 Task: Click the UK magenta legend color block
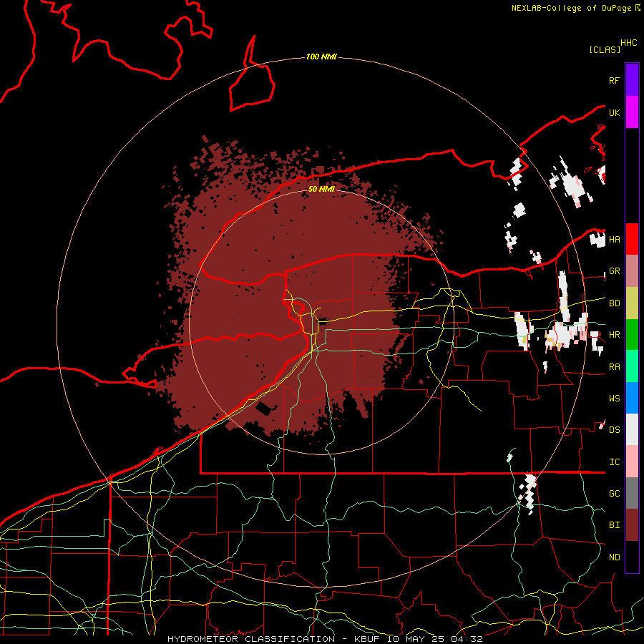pyautogui.click(x=632, y=112)
